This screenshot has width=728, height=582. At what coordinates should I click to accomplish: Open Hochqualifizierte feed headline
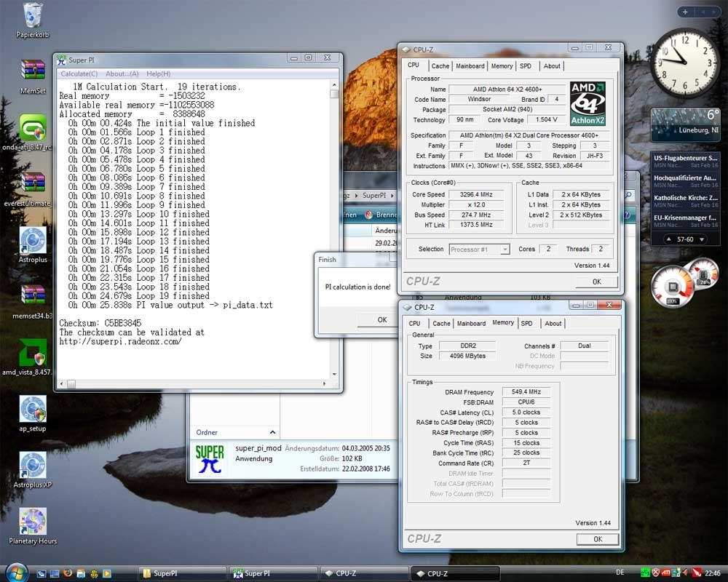(x=685, y=181)
